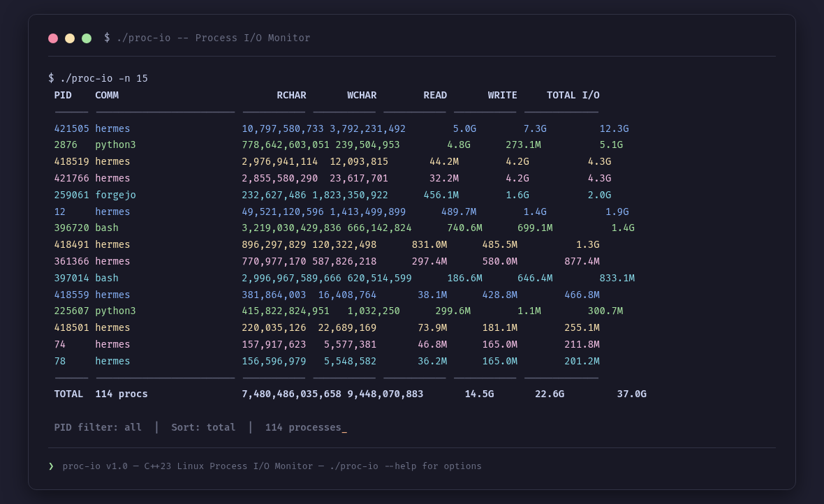
Task: Click read value 73.9M
Action: pyautogui.click(x=432, y=327)
